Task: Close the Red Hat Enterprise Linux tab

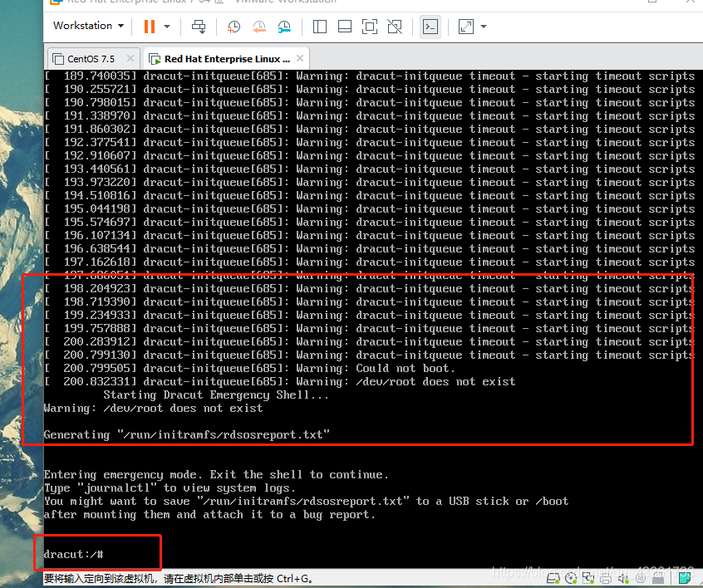Action: [299, 59]
